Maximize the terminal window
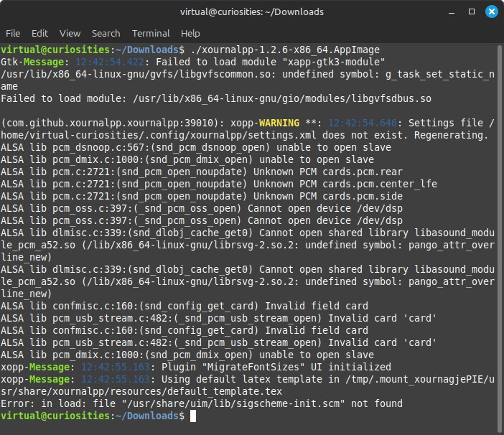 (x=472, y=12)
